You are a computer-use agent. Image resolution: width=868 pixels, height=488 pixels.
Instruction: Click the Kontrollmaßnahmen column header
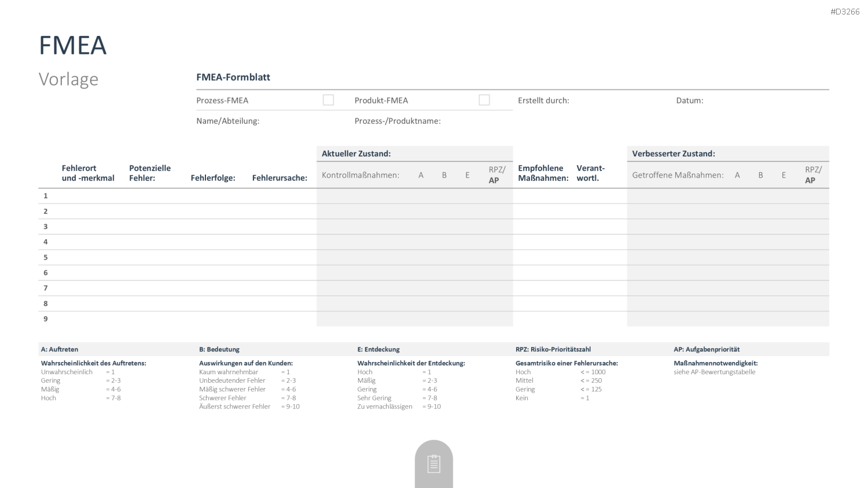(x=361, y=175)
